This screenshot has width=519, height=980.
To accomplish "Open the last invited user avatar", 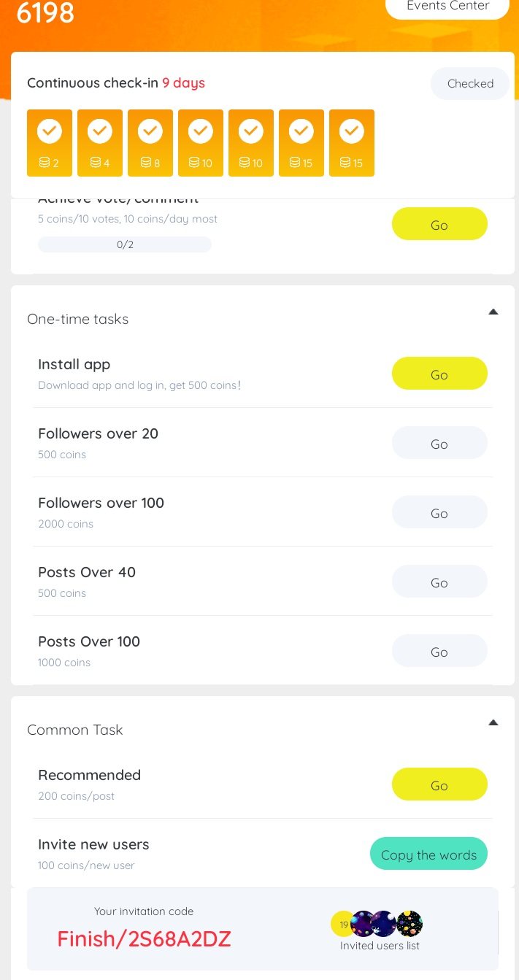I will point(410,924).
